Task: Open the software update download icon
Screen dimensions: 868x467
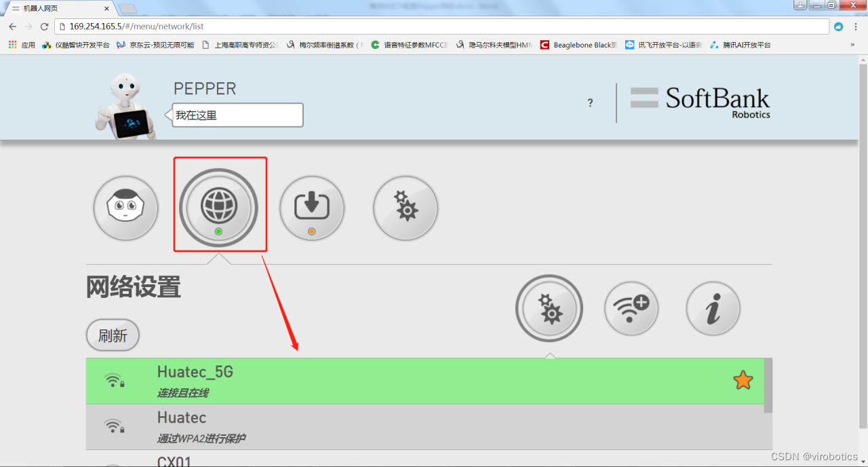Action: coord(312,208)
